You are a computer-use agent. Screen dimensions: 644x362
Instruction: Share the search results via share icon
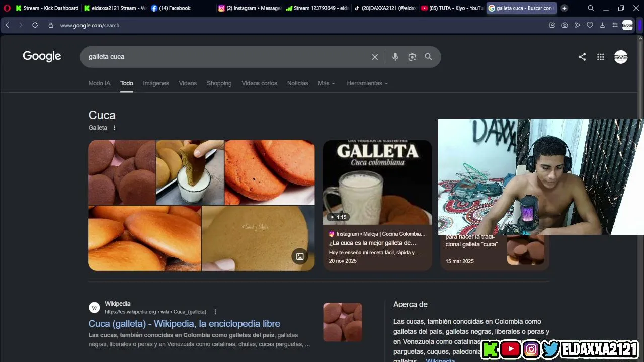click(x=582, y=57)
